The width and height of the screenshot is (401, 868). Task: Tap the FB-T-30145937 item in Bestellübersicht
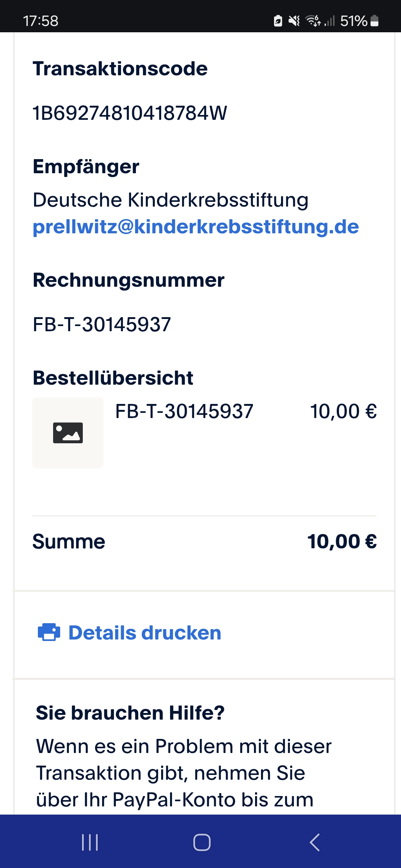tap(184, 411)
